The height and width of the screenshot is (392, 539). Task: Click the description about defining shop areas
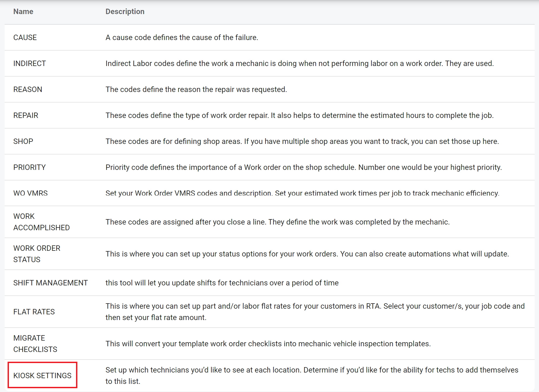click(302, 141)
